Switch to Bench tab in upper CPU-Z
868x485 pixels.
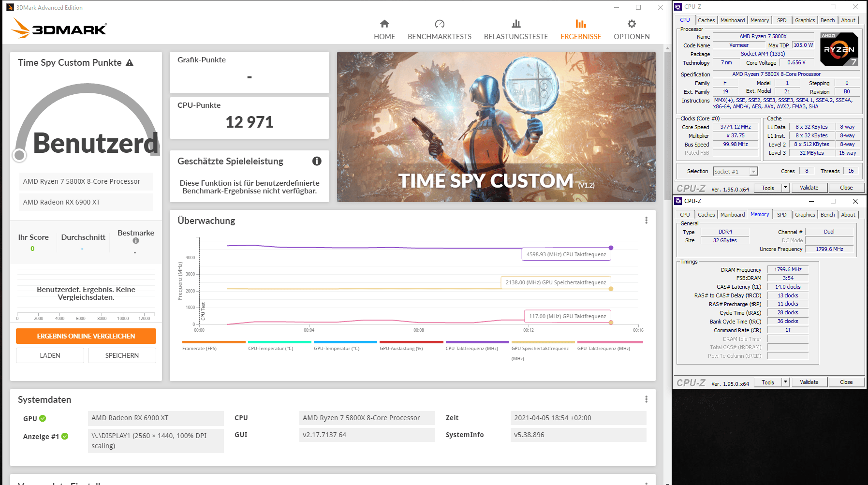point(828,20)
